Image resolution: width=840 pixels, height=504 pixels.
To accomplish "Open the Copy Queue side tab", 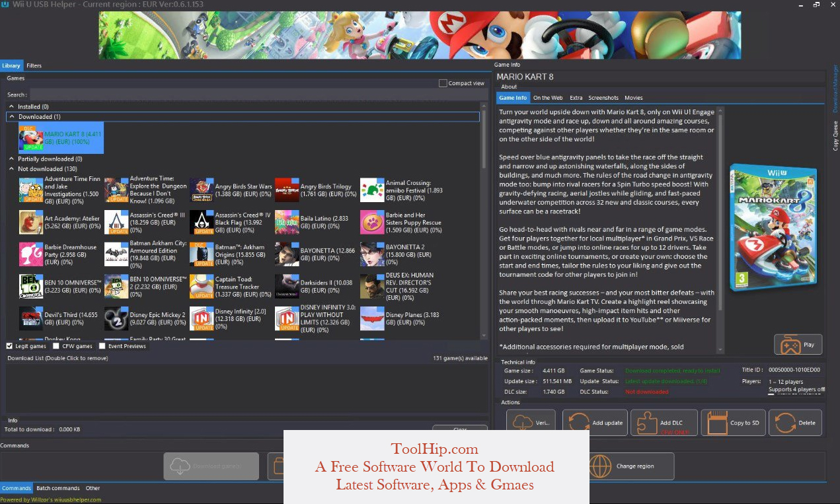I will click(835, 136).
